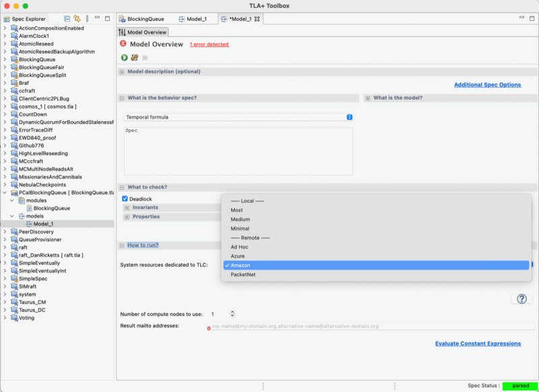
Task: Select BlockingQueueFair spec
Action: (41, 67)
